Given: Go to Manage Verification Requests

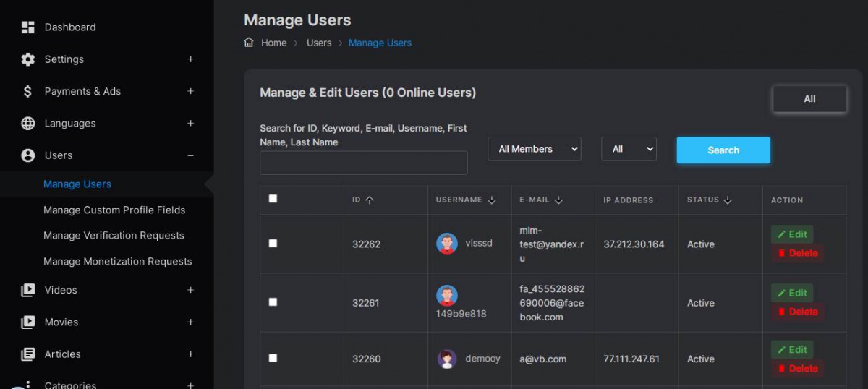Looking at the screenshot, I should pyautogui.click(x=114, y=236).
